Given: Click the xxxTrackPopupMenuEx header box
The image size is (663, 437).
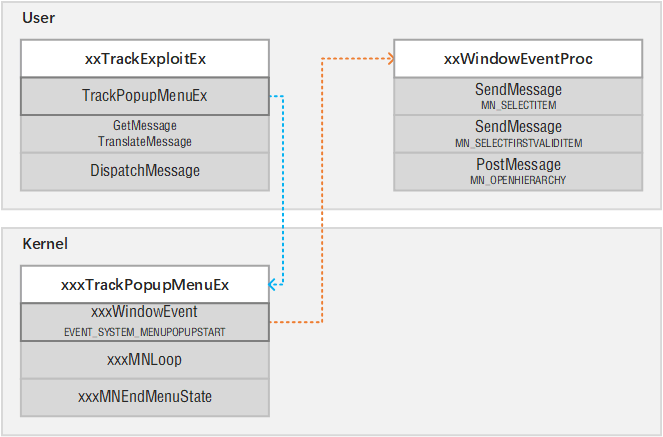Looking at the screenshot, I should 145,285.
